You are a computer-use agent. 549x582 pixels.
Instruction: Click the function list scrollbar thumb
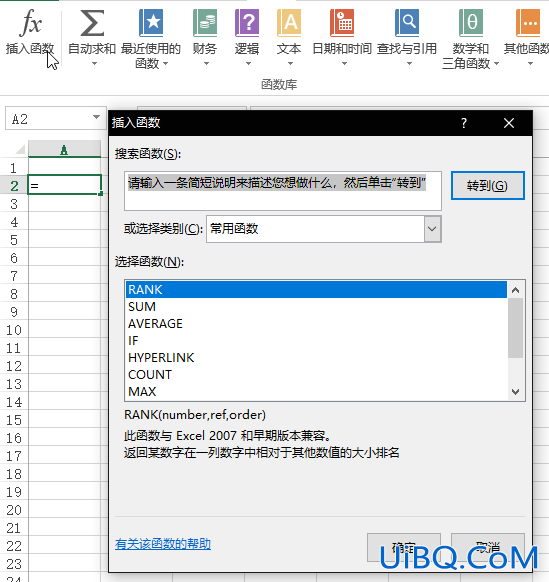[x=516, y=328]
